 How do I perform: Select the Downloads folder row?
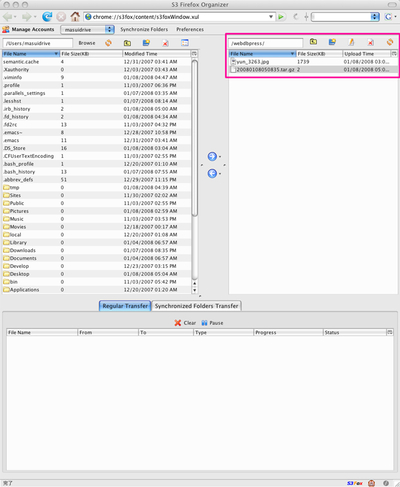(x=97, y=250)
